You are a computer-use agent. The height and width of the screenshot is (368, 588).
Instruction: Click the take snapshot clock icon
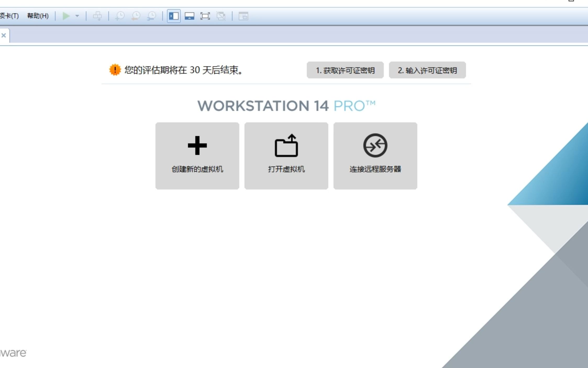click(x=120, y=16)
